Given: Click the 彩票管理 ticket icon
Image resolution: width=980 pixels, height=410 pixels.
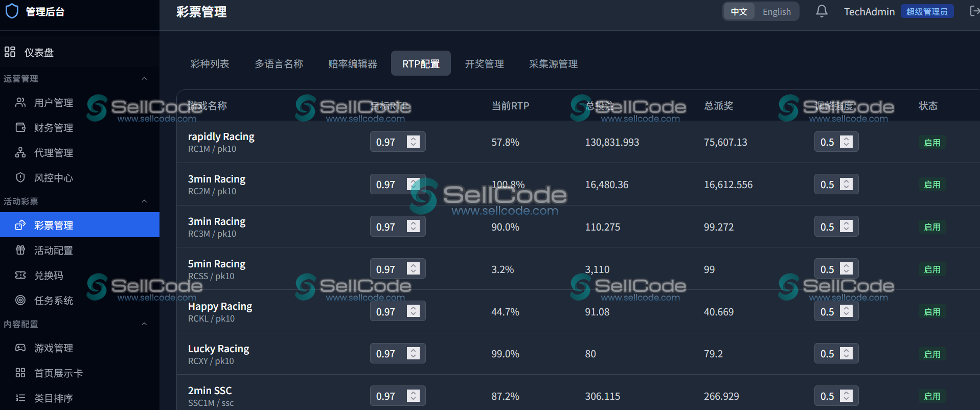Looking at the screenshot, I should pyautogui.click(x=20, y=225).
